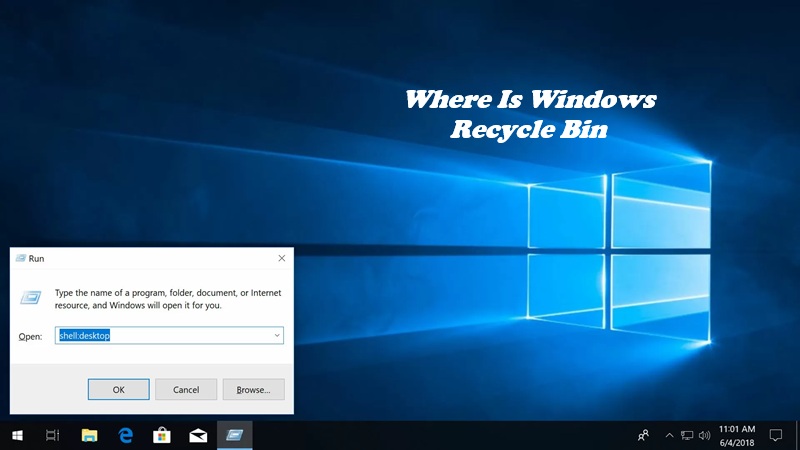Click Cancel in the Run dialog
The width and height of the screenshot is (800, 450).
[x=186, y=389]
